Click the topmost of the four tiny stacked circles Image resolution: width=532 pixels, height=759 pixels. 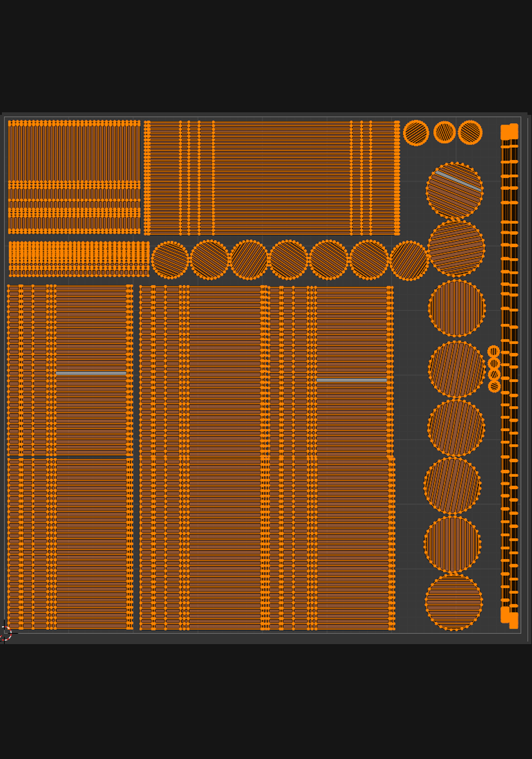494,352
